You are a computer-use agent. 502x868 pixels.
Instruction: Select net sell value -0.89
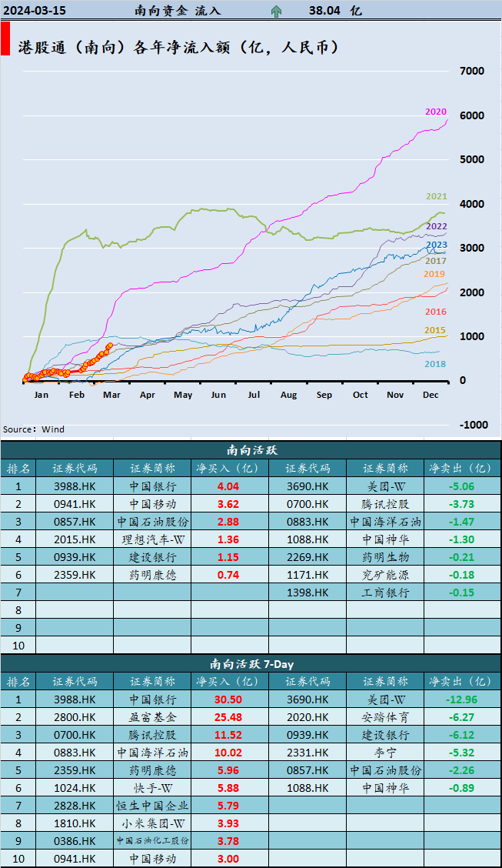(460, 788)
